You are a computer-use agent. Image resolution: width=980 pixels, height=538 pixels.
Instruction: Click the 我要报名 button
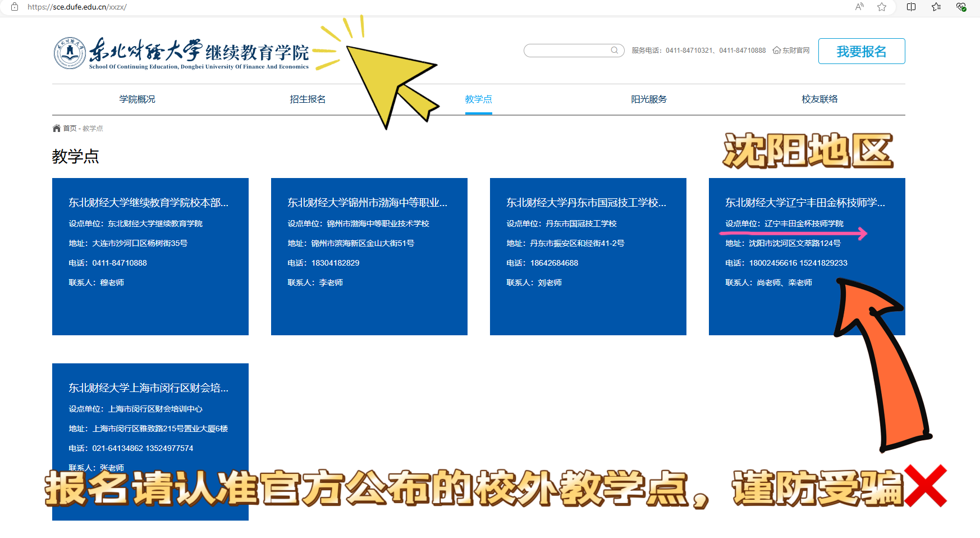862,51
